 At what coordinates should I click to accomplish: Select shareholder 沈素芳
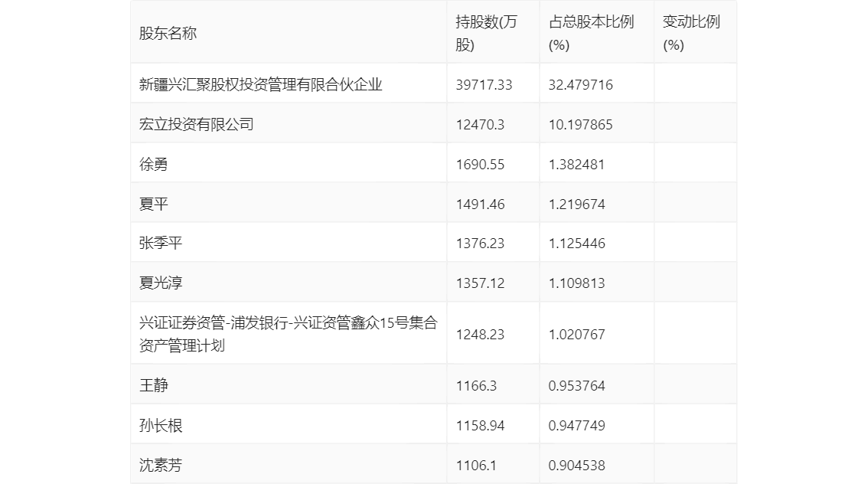[161, 465]
